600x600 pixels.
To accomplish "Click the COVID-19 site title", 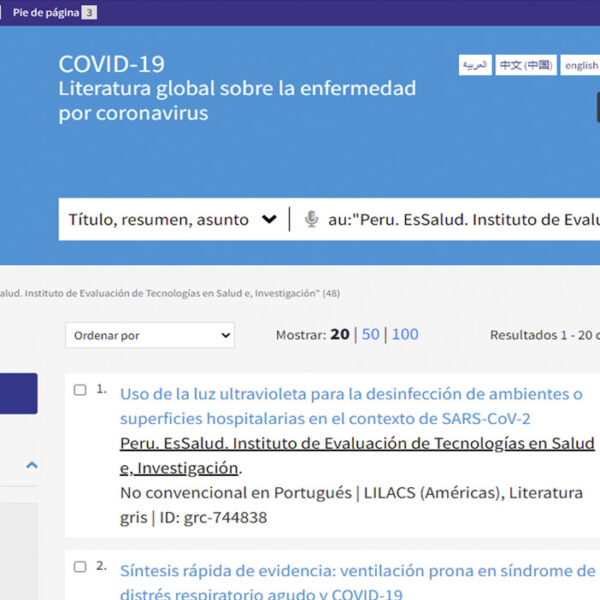I will pos(112,64).
